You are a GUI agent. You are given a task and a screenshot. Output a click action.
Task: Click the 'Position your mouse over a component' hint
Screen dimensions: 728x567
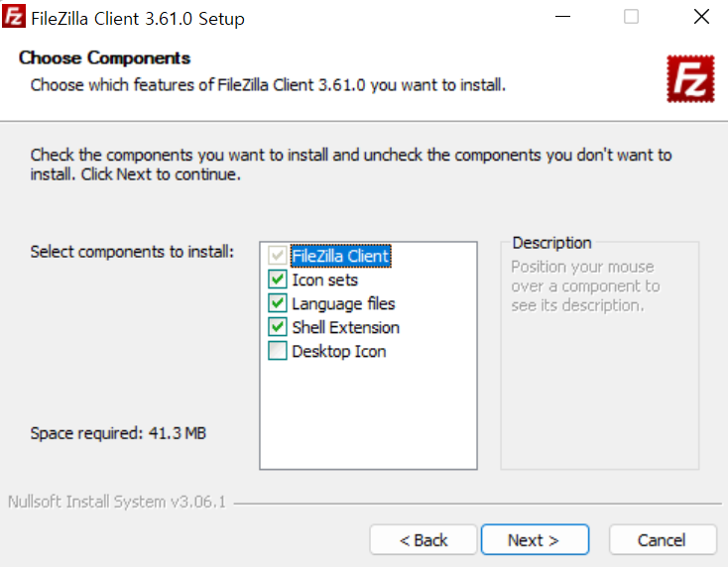pos(585,285)
